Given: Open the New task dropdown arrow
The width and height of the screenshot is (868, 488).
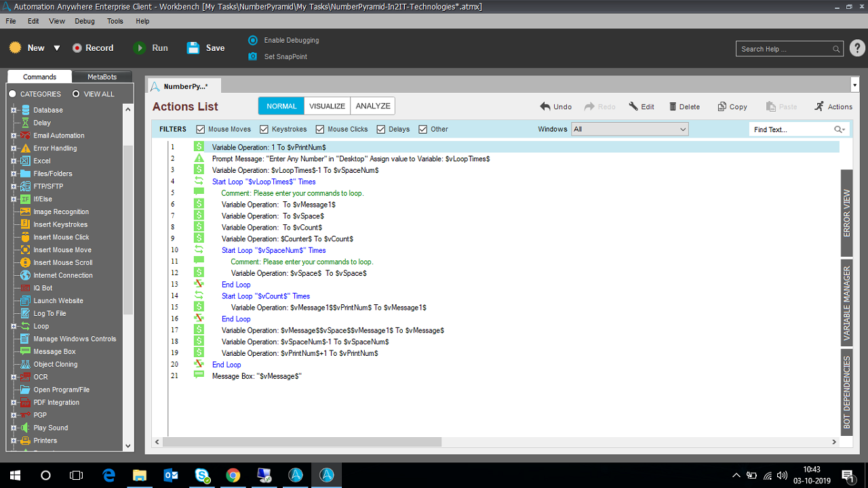Looking at the screenshot, I should 57,48.
